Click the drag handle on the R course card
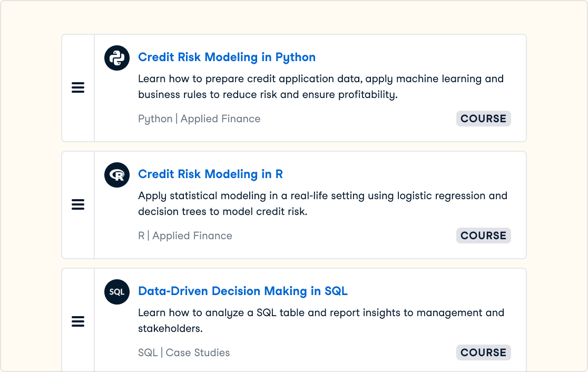The height and width of the screenshot is (372, 588). tap(78, 204)
